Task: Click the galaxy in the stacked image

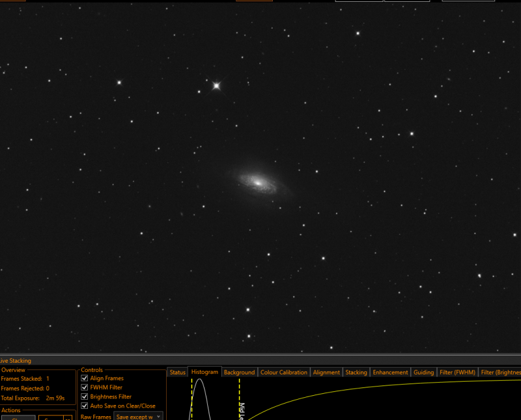Action: tap(258, 182)
